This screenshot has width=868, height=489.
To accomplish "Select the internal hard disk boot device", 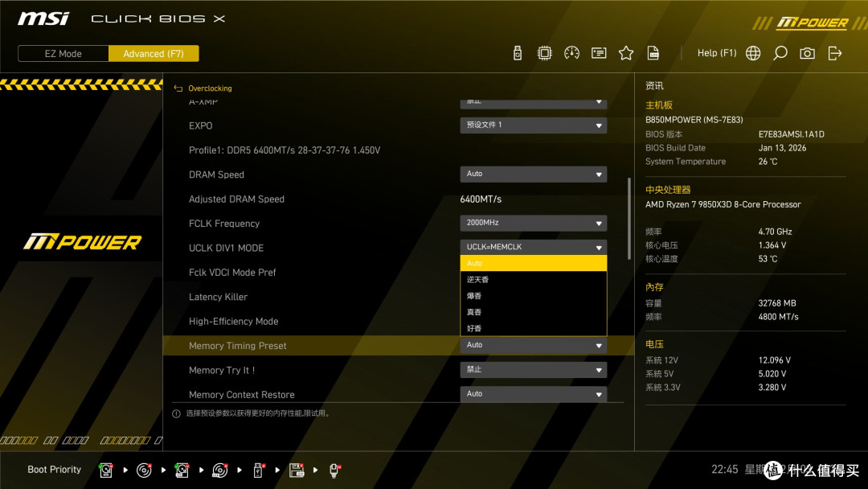I will pos(106,471).
